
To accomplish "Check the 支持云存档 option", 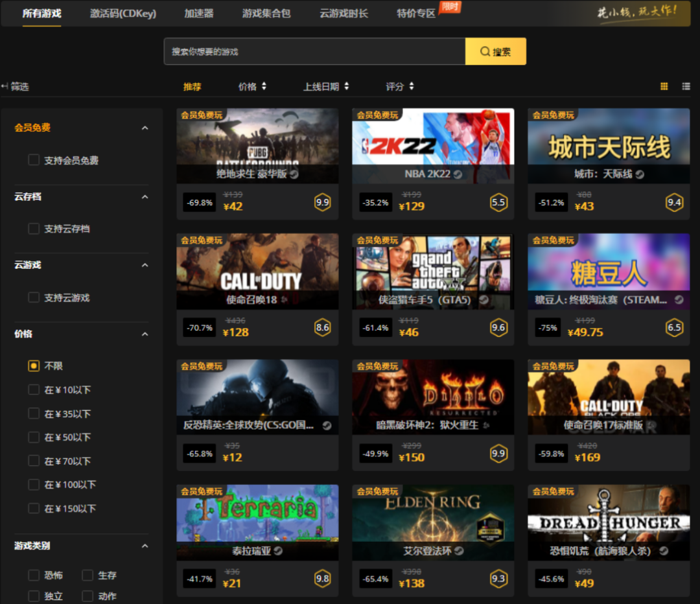I will [34, 229].
